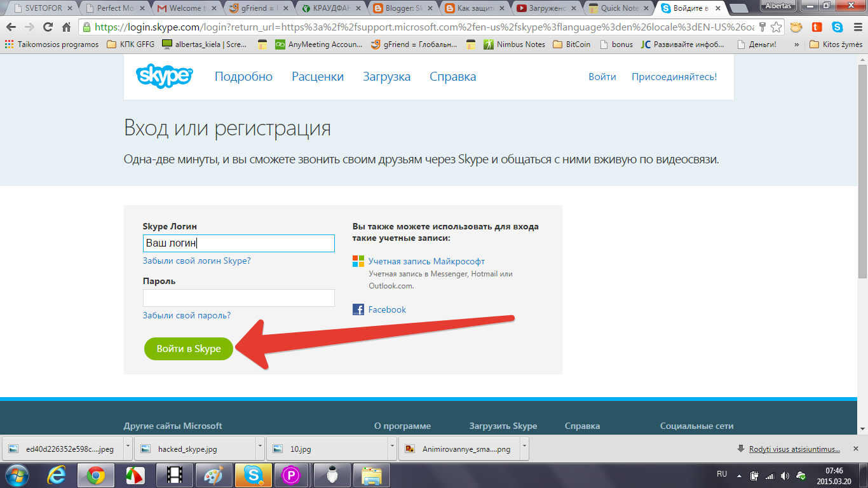Open Skype from the taskbar
The height and width of the screenshot is (488, 868).
tap(253, 475)
